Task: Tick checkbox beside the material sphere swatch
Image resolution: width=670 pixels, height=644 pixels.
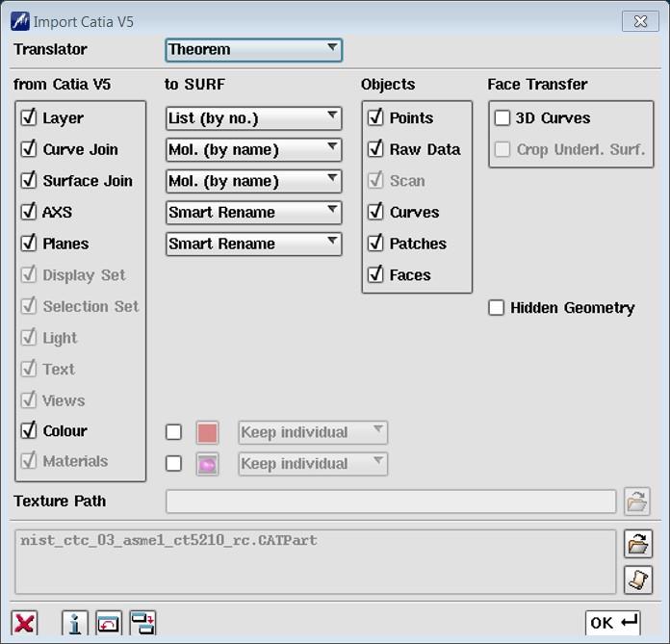Action: point(173,464)
